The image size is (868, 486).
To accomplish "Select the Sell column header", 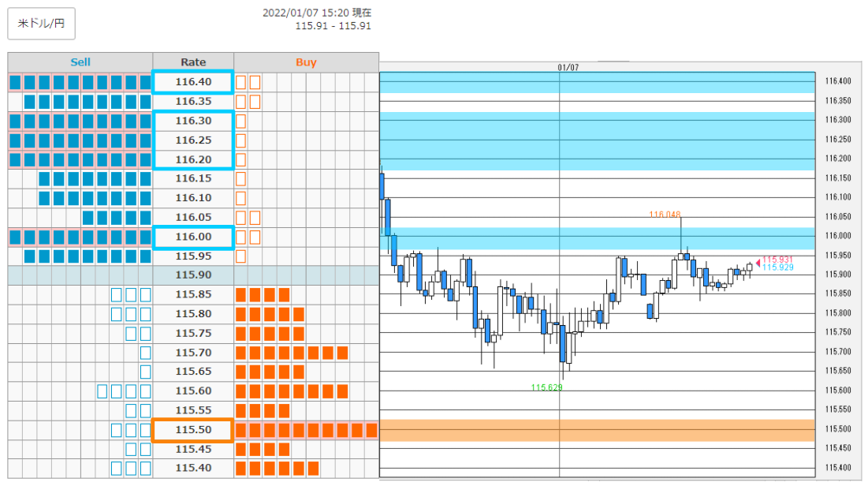I will coord(80,62).
